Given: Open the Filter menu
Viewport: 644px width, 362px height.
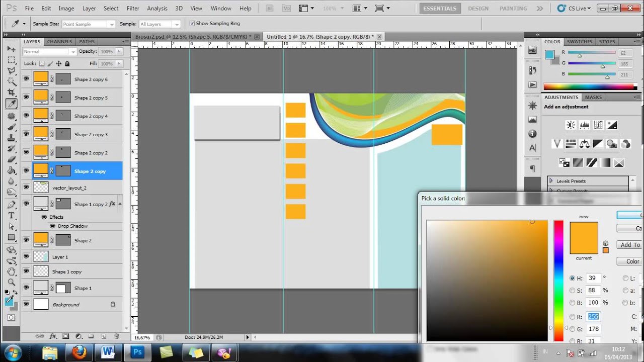Looking at the screenshot, I should pyautogui.click(x=133, y=9).
